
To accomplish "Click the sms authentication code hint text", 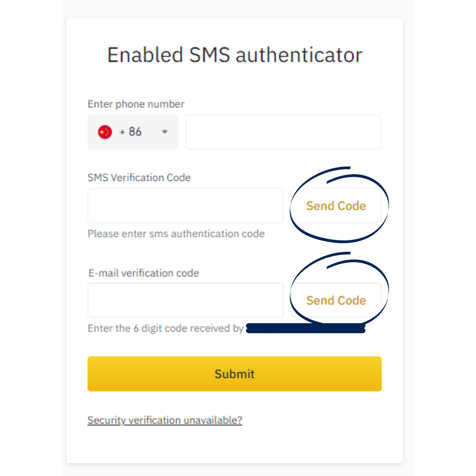I will click(176, 234).
